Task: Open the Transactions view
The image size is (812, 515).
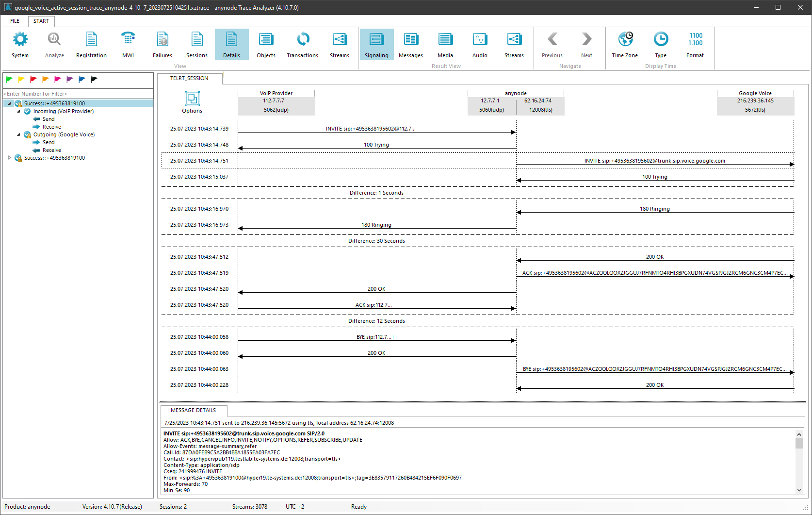Action: tap(302, 45)
